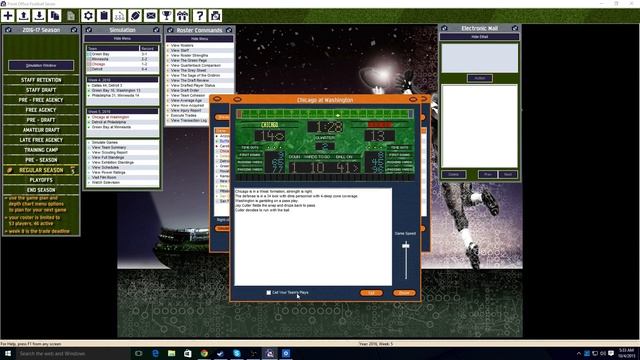Click View Full Standings entry
Screen dimensions: 640x360
click(109, 157)
